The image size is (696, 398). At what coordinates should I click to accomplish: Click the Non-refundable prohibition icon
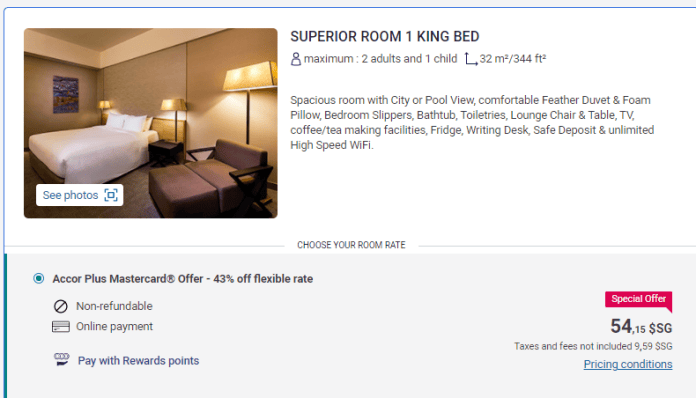[61, 306]
